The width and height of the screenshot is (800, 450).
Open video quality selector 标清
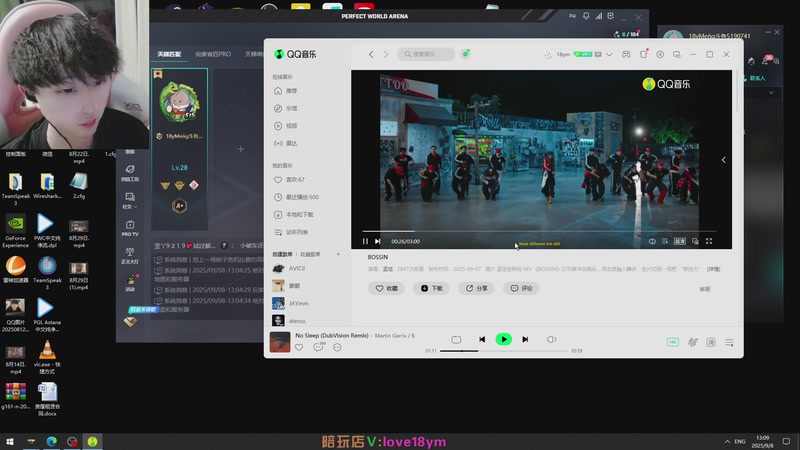(x=680, y=241)
